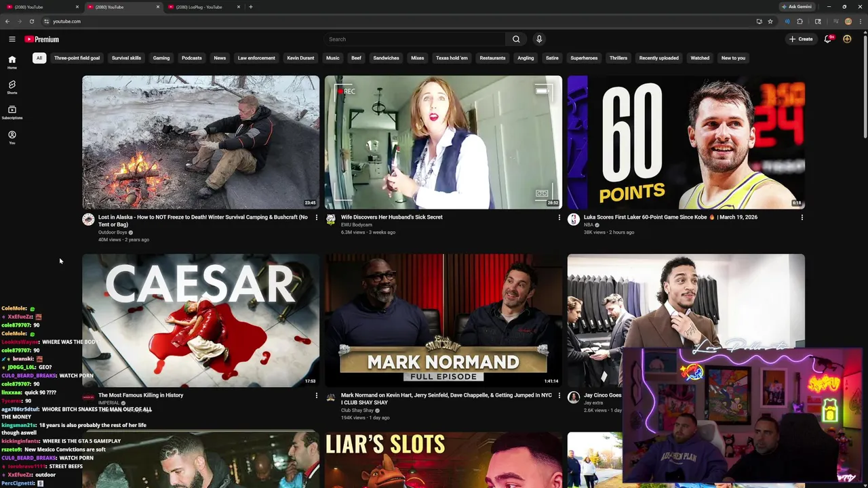The width and height of the screenshot is (868, 488).
Task: Click Club Shay Shay channel avatar
Action: pyautogui.click(x=331, y=397)
